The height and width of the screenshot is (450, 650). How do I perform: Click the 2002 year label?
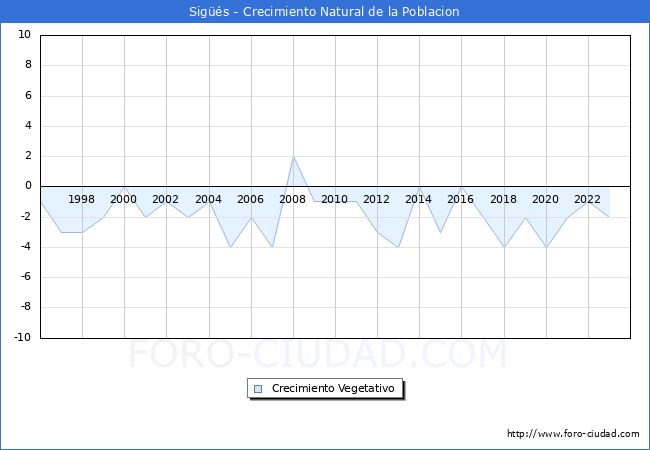tap(166, 199)
